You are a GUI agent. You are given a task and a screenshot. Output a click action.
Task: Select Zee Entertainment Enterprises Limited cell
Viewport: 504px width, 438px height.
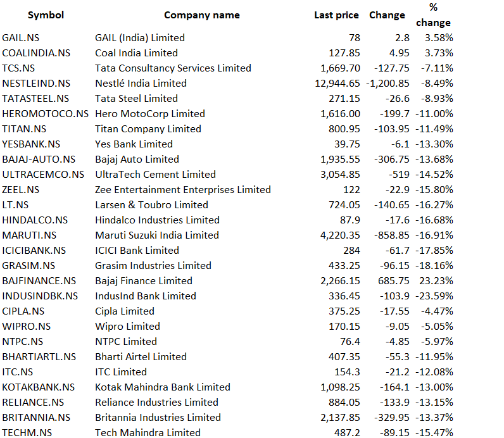point(182,190)
